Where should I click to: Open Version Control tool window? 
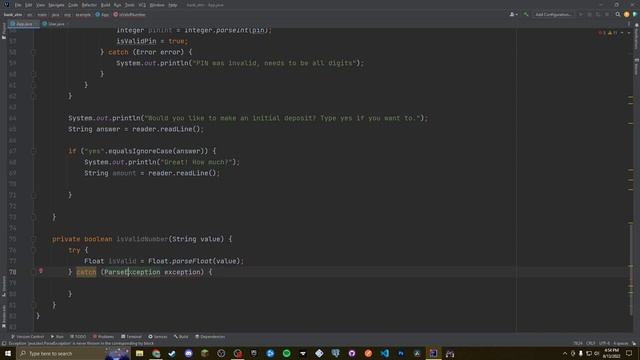(x=27, y=337)
